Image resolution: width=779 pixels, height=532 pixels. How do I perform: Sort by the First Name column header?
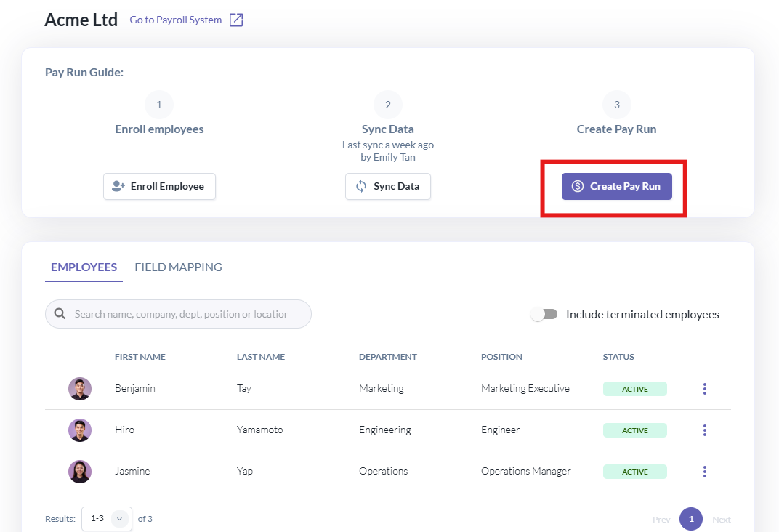pos(140,357)
